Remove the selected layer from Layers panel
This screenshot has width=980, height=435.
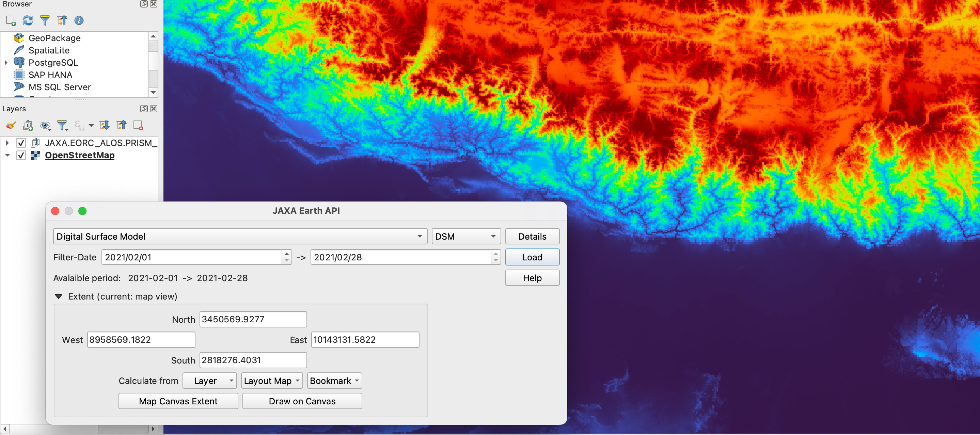pos(138,125)
